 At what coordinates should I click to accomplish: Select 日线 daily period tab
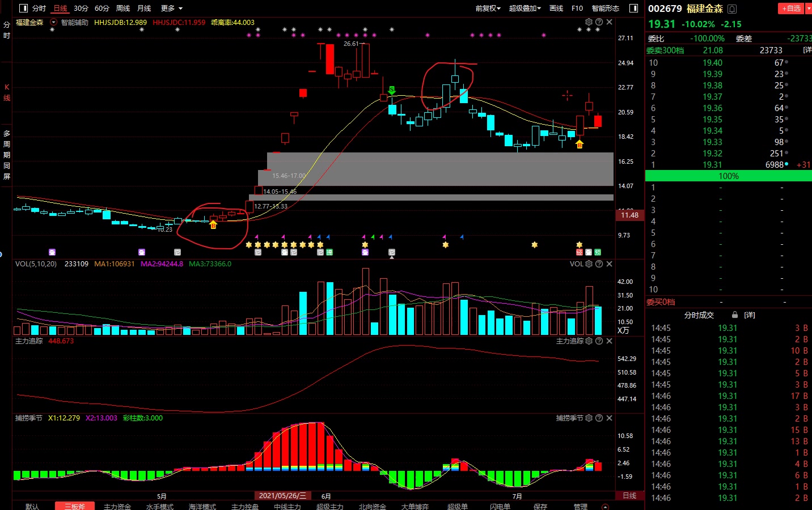[x=60, y=8]
